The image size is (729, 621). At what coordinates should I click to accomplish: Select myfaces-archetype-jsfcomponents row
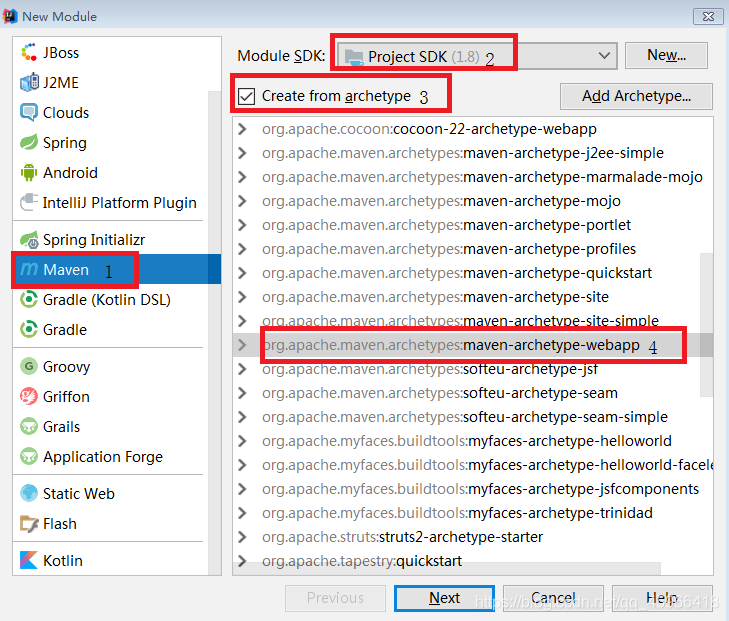472,489
